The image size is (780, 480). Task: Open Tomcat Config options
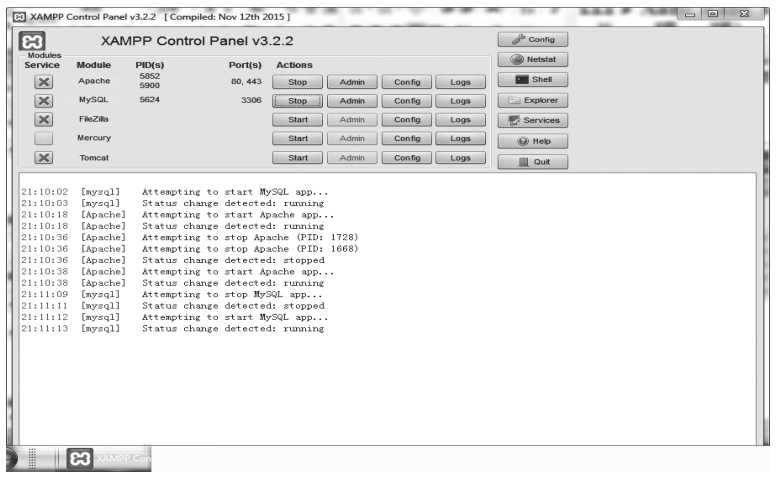[407, 158]
